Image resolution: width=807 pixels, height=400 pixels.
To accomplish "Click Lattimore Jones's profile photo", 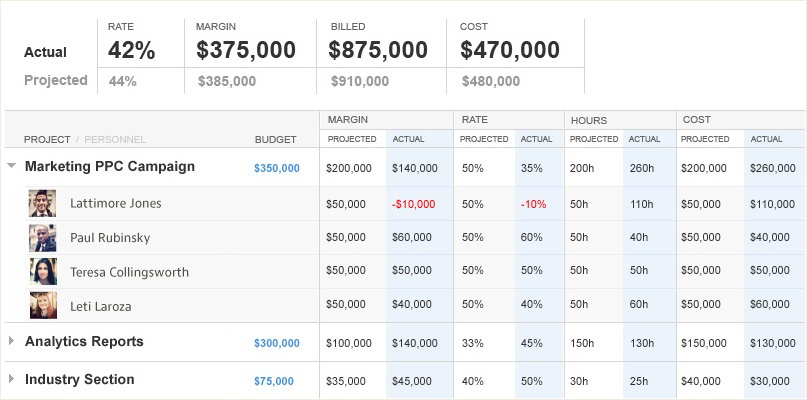I will (43, 203).
